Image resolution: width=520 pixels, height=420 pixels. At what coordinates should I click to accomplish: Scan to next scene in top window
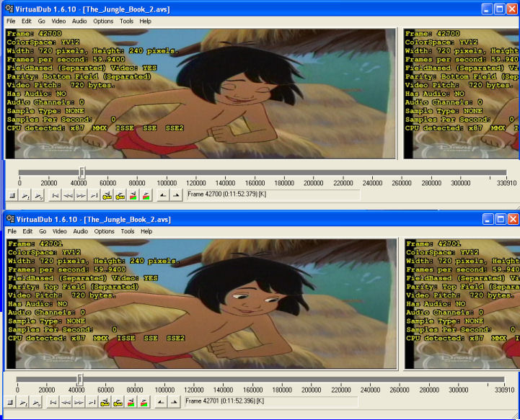(146, 195)
